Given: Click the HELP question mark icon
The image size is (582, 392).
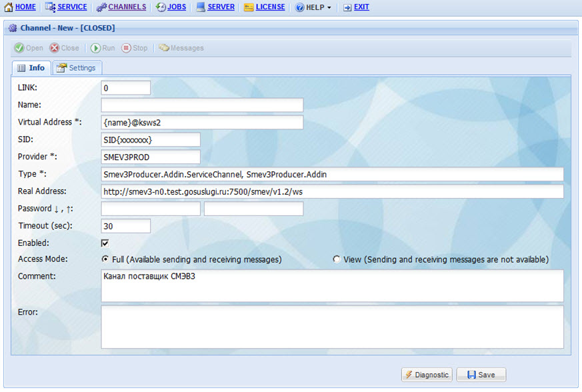Looking at the screenshot, I should [x=299, y=7].
